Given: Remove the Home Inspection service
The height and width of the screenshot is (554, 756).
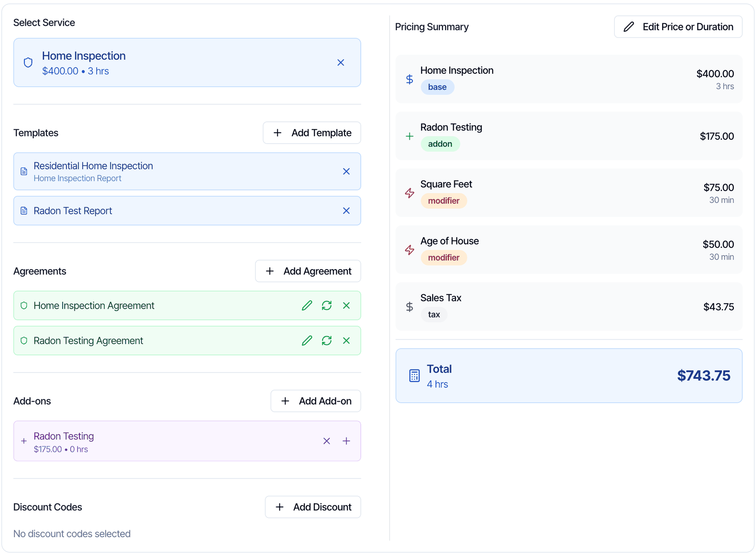Looking at the screenshot, I should pos(341,63).
